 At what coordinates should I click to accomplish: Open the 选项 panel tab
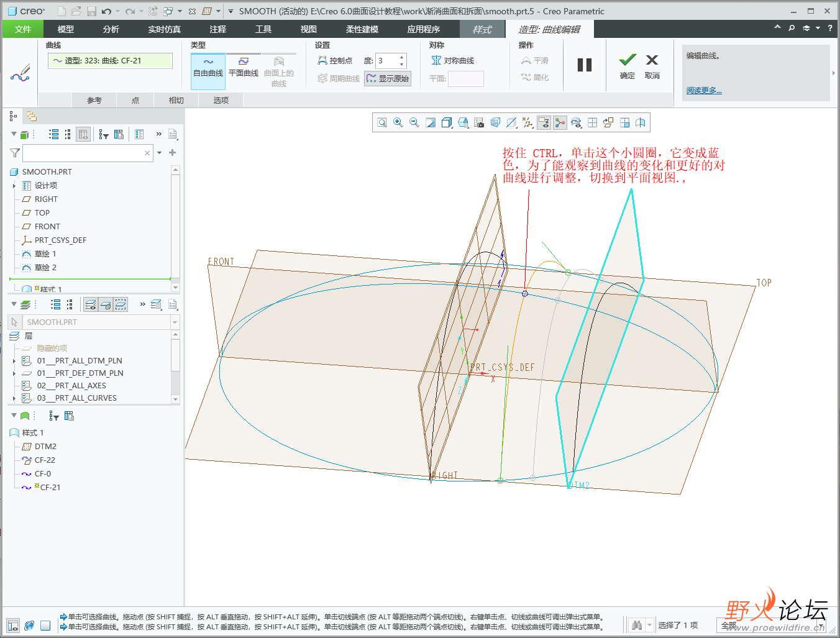[221, 100]
